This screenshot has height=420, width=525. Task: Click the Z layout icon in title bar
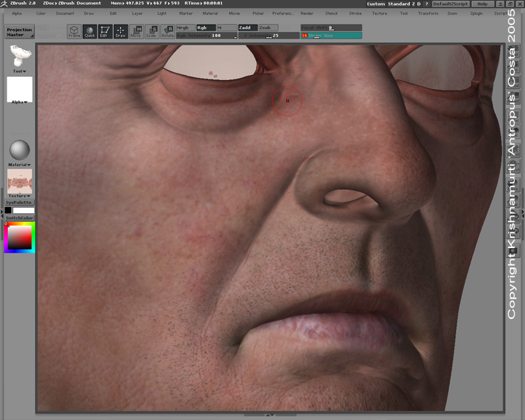pyautogui.click(x=413, y=4)
